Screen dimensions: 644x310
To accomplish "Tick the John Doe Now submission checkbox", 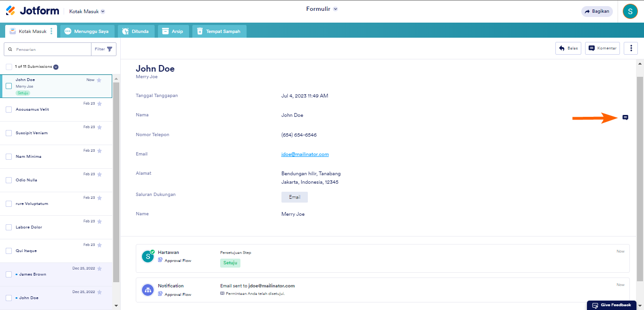I will pyautogui.click(x=8, y=86).
